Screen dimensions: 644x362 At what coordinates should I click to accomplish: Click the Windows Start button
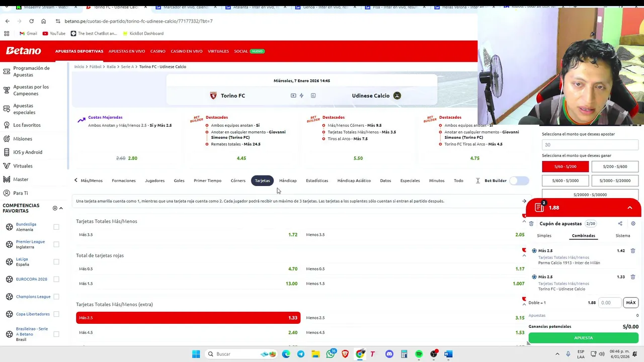196,354
